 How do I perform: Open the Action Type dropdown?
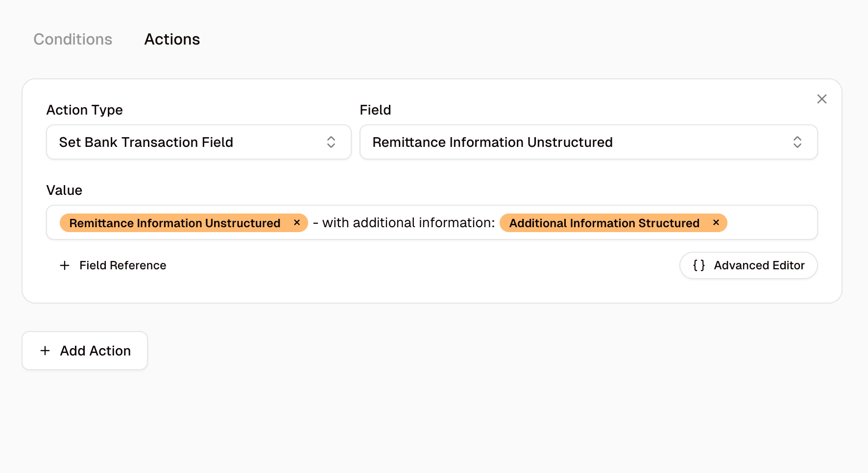pos(198,142)
